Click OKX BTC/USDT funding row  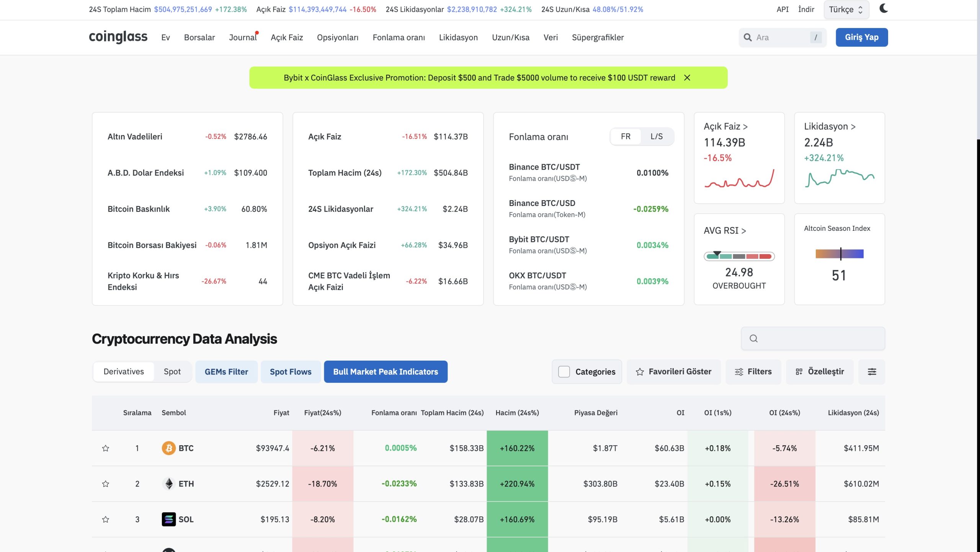588,281
